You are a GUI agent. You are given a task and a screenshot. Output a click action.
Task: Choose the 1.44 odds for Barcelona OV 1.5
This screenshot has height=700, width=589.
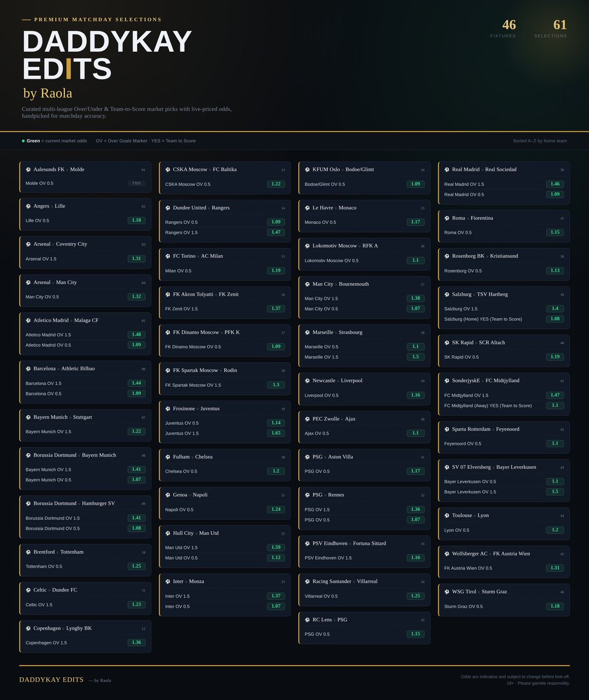tap(137, 383)
